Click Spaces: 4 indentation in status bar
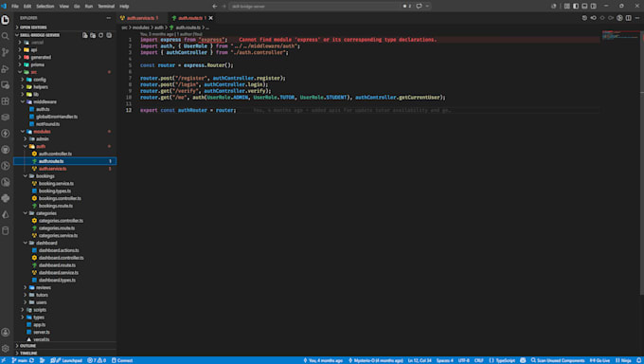 pyautogui.click(x=444, y=361)
